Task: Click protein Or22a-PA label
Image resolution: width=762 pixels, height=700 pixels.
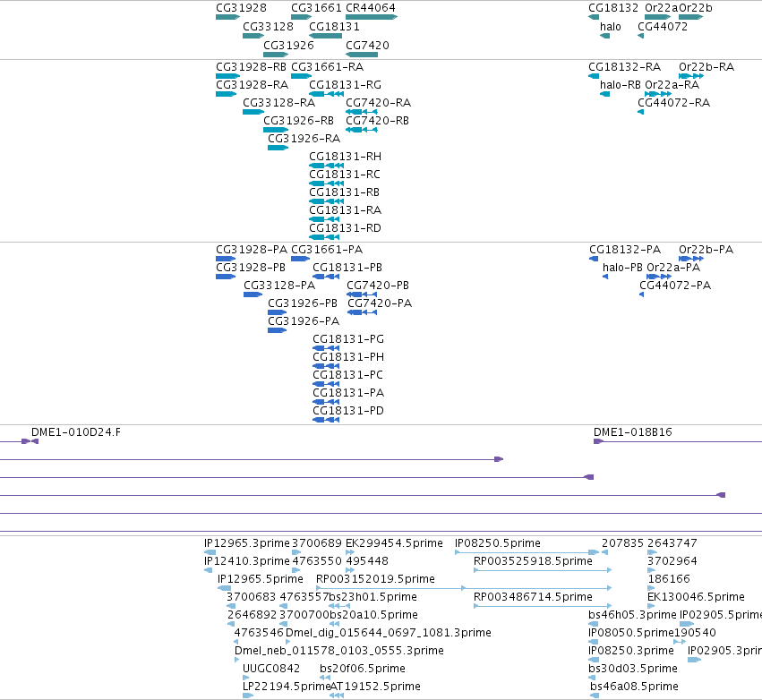Action: coord(673,267)
